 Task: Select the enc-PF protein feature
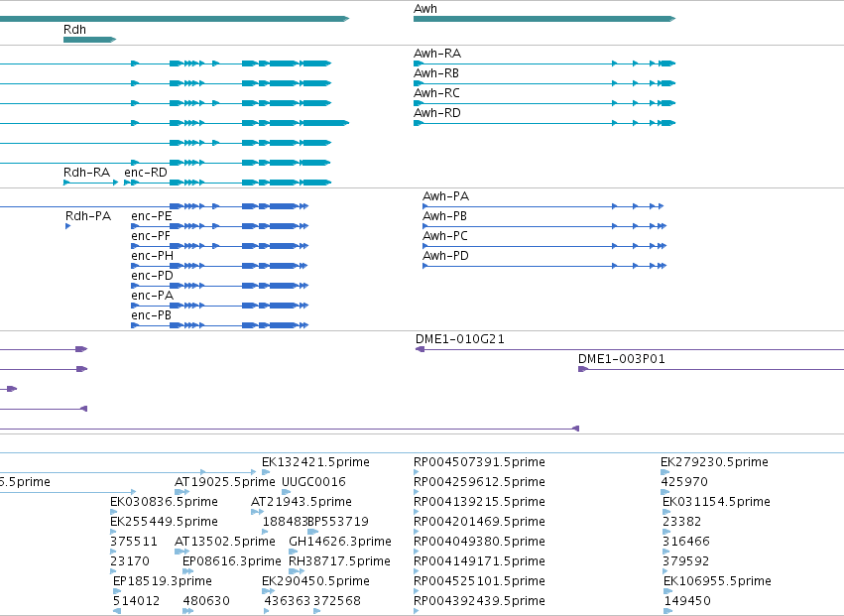[x=219, y=246]
